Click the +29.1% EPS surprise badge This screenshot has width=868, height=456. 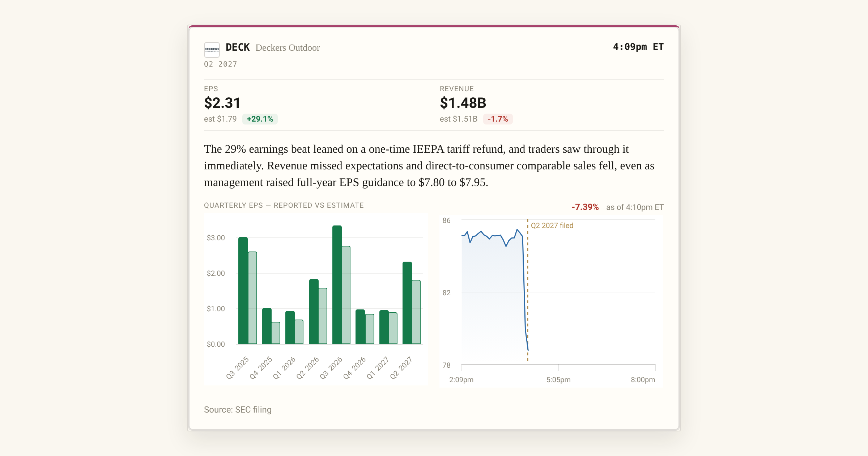point(260,119)
